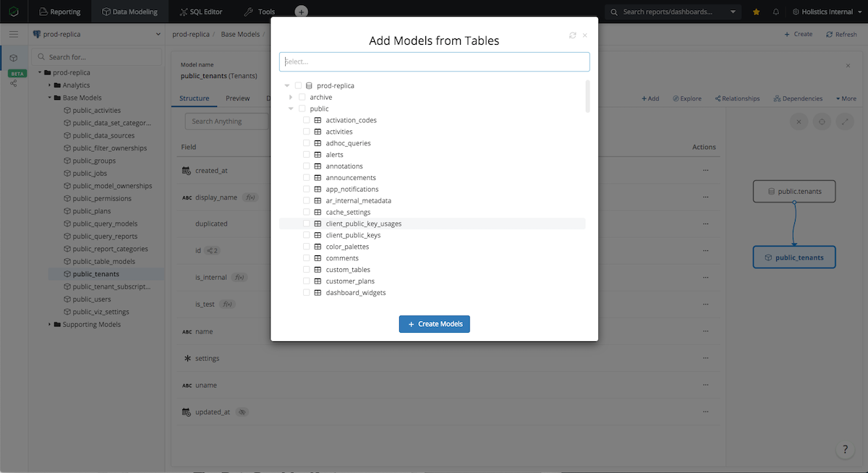This screenshot has height=473, width=868.
Task: Check the activation_codes table checkbox
Action: tap(307, 120)
